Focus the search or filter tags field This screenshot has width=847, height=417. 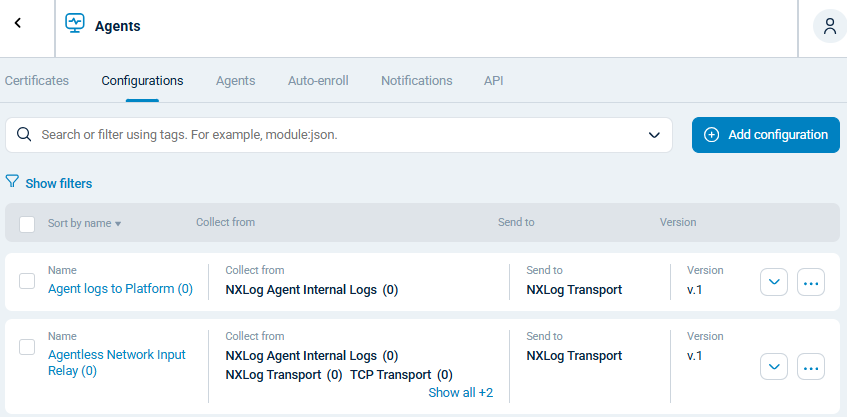pyautogui.click(x=339, y=135)
